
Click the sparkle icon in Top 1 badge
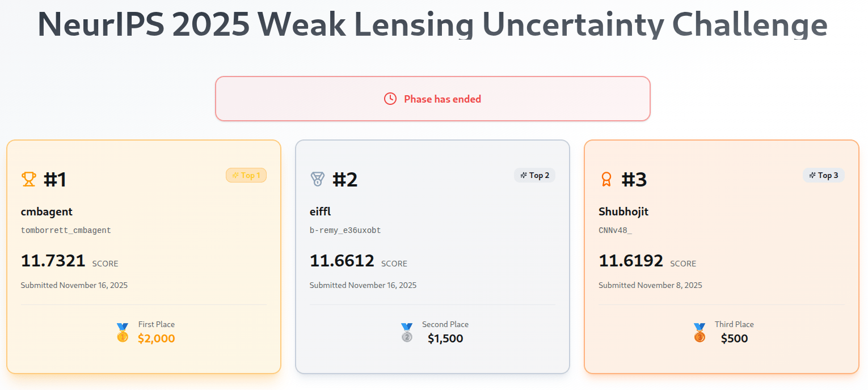coord(235,175)
